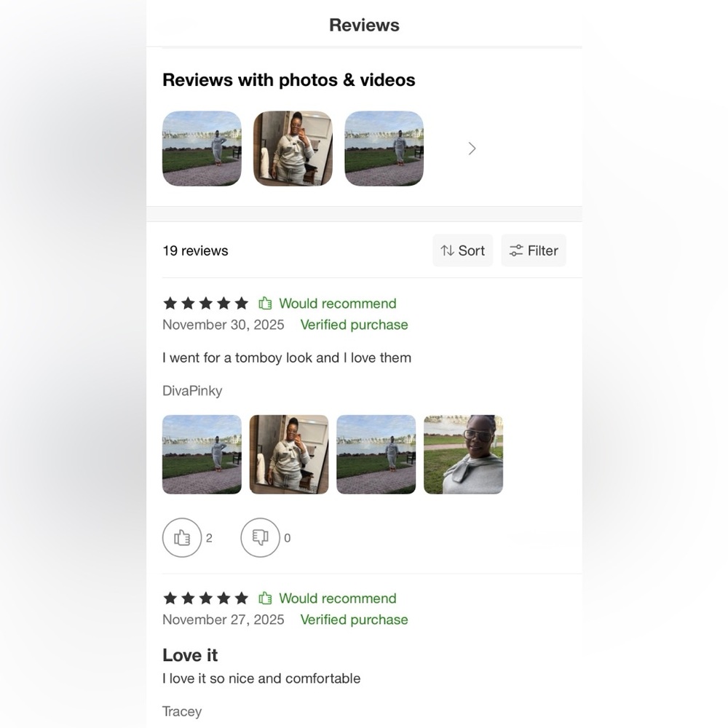
Task: Click the five-star rating on Tracey's review
Action: coord(206,598)
